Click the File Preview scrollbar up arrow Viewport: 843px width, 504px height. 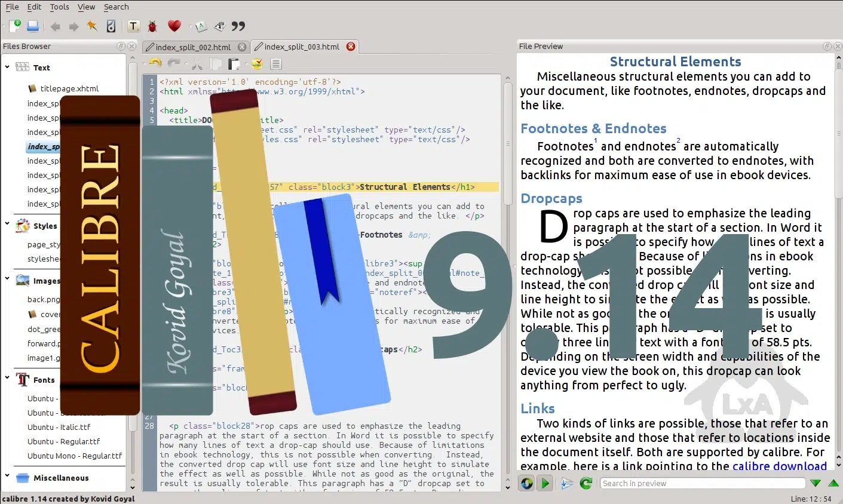(x=838, y=59)
